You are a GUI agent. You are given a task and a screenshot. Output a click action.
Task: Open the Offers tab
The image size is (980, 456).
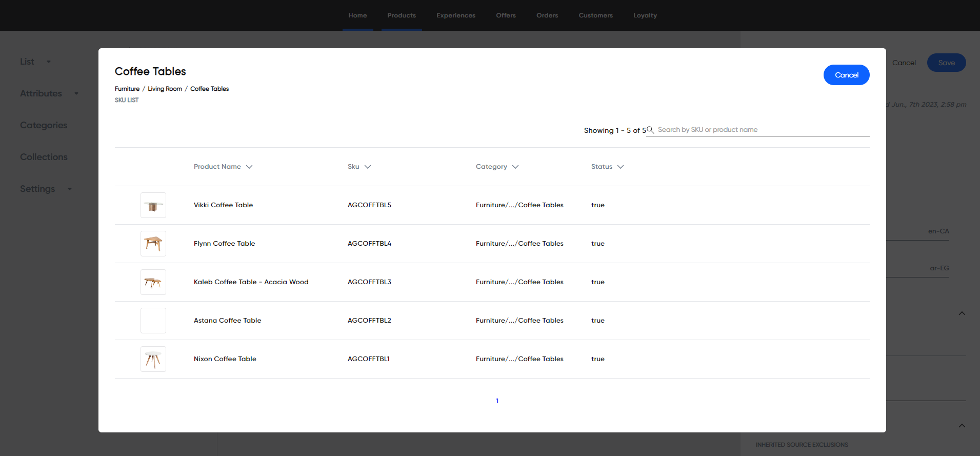click(506, 15)
